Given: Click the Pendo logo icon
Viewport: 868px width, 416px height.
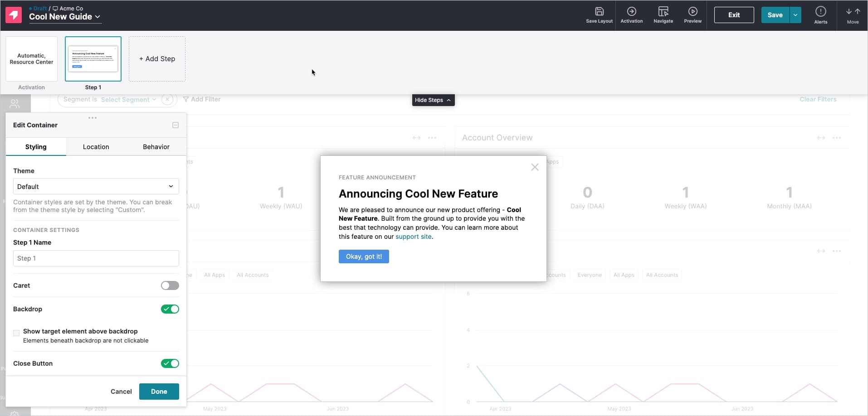Looking at the screenshot, I should (x=14, y=15).
